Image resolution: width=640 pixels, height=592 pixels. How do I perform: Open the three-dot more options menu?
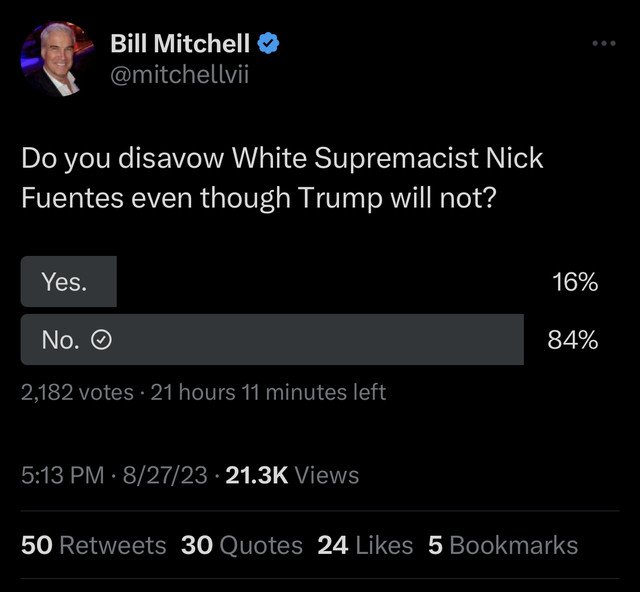pyautogui.click(x=603, y=43)
